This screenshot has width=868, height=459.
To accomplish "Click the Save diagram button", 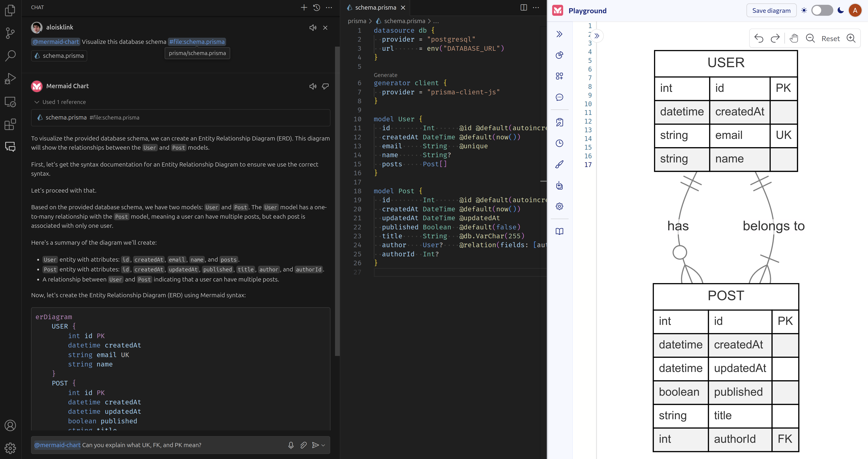I will [771, 11].
